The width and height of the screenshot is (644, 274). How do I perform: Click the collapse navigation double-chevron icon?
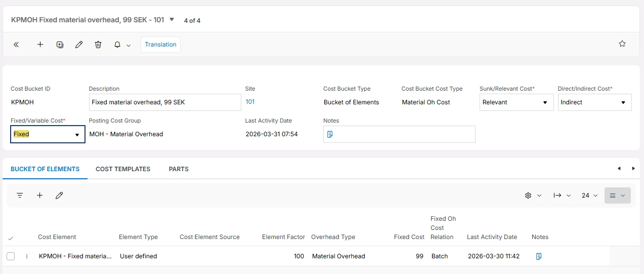(x=16, y=45)
